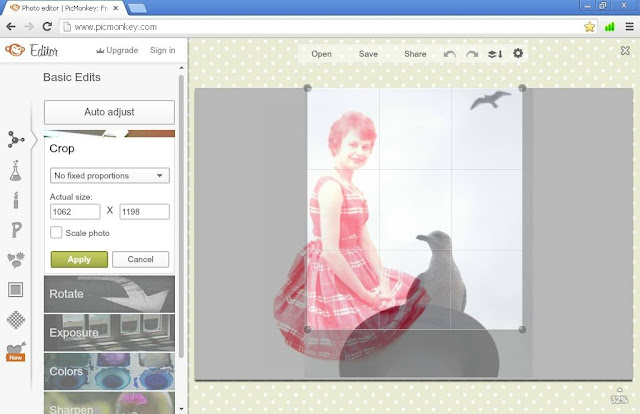Open editor settings gear
The width and height of the screenshot is (640, 414).
click(518, 53)
